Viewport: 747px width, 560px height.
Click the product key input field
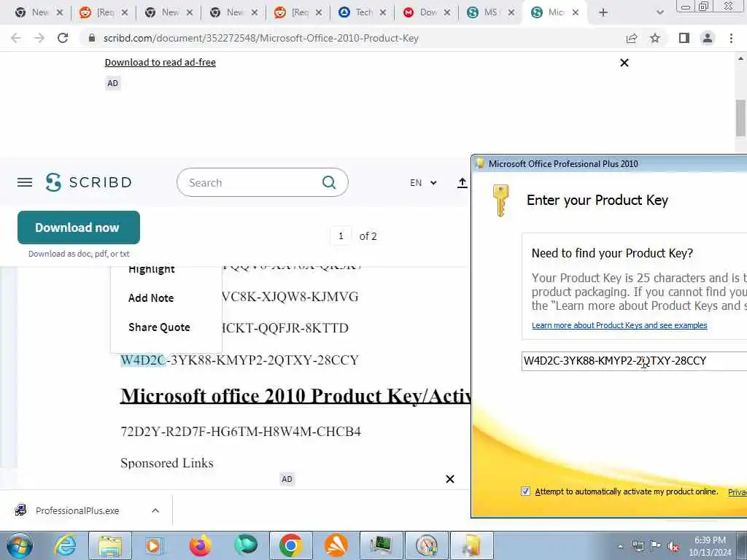click(x=634, y=361)
